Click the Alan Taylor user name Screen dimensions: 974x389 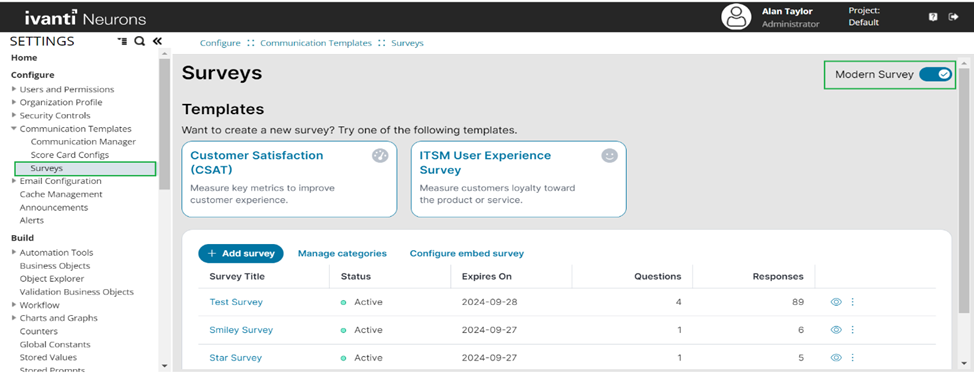[x=787, y=11]
